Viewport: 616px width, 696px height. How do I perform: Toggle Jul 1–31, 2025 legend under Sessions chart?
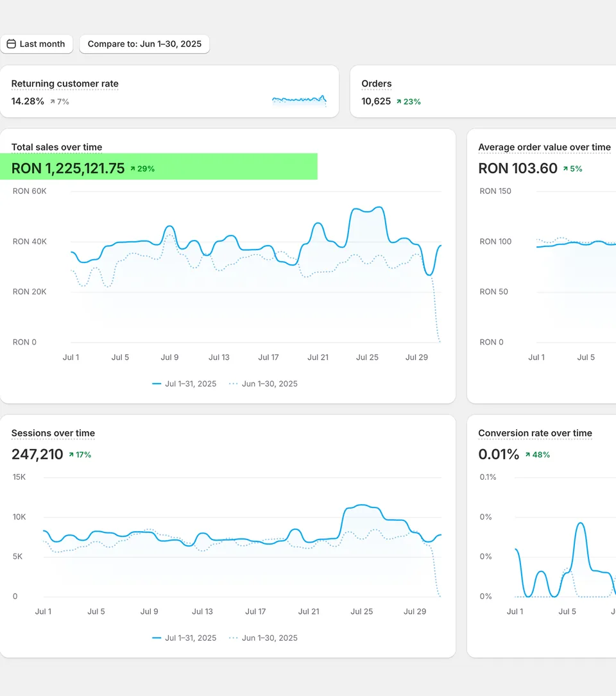tap(184, 638)
